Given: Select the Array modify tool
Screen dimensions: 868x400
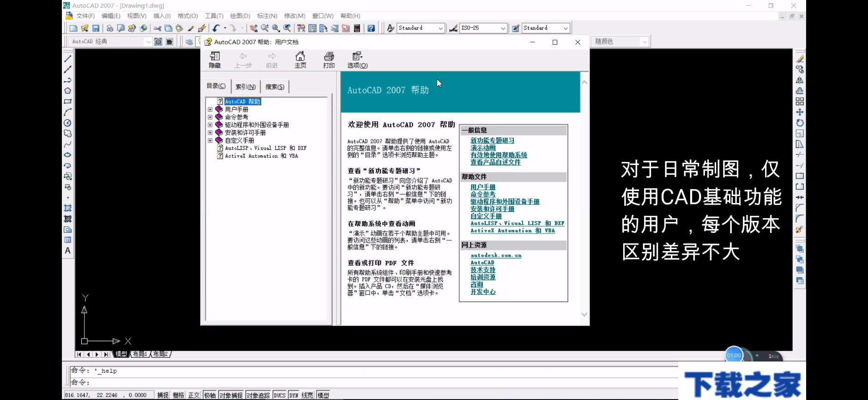Looking at the screenshot, I should (x=800, y=101).
